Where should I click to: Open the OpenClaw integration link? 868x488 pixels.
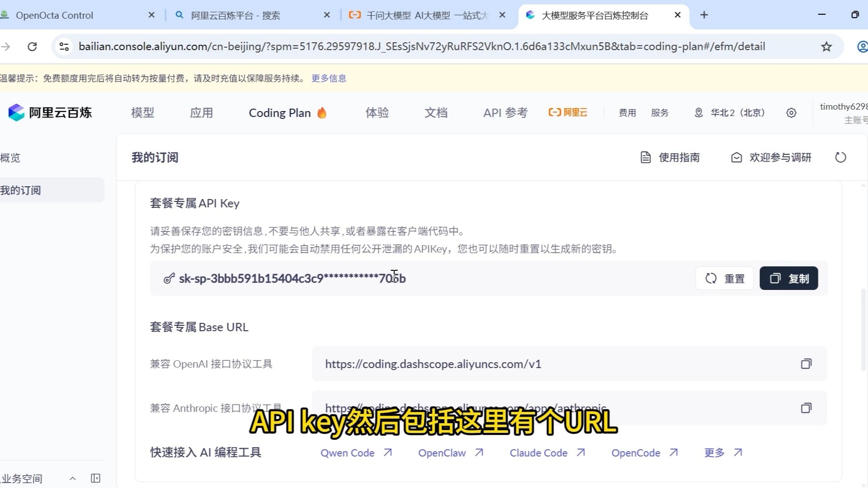[451, 453]
